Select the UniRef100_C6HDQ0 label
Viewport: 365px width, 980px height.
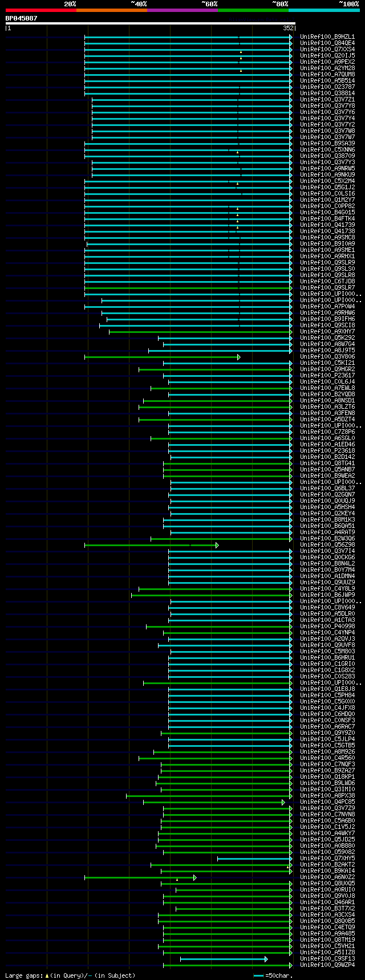(x=327, y=714)
